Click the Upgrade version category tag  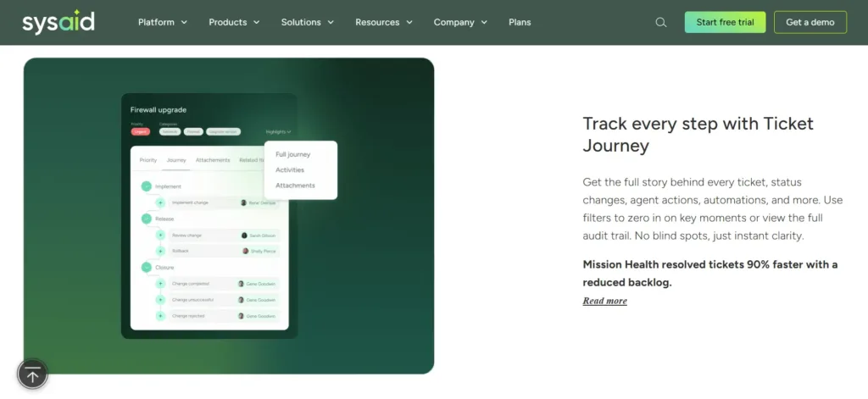(x=224, y=131)
